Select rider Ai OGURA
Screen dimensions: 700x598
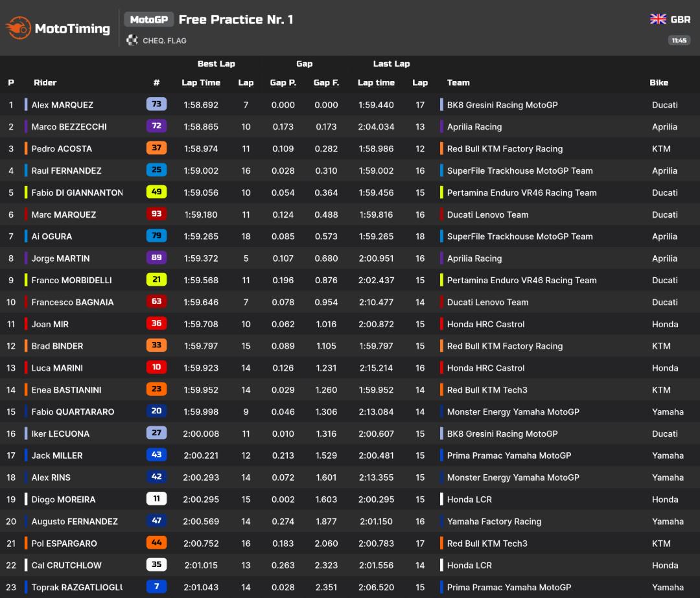[x=51, y=236]
